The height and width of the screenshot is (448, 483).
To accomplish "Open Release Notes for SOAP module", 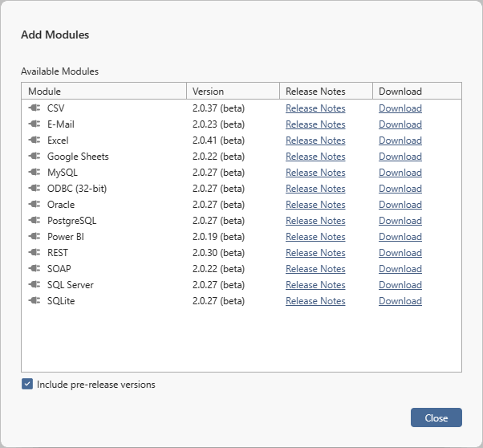I will (x=315, y=268).
